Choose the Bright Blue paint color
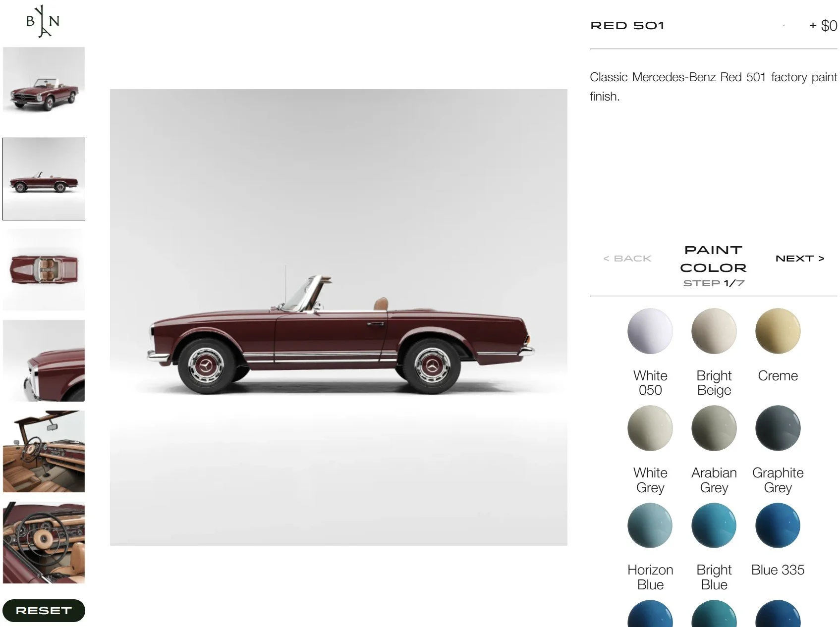The height and width of the screenshot is (627, 840). (x=714, y=525)
